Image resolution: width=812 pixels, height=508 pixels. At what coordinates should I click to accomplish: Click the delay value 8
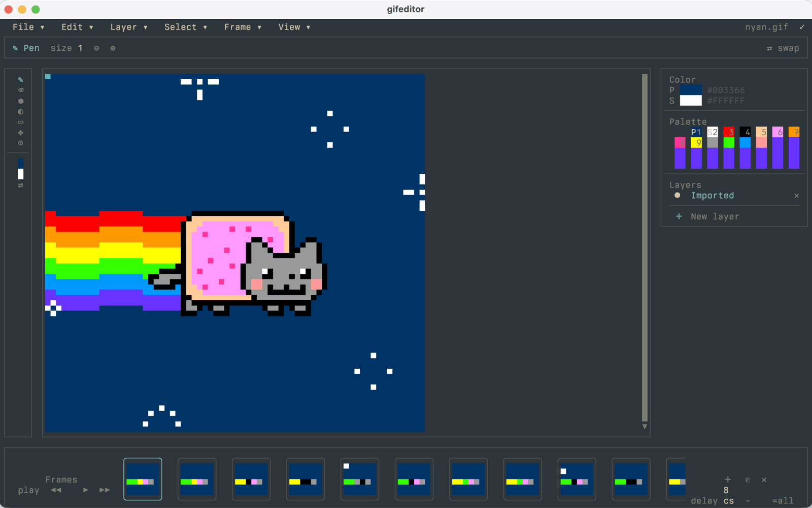726,490
